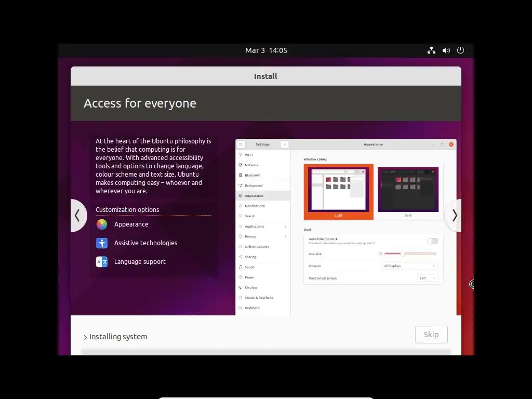Go to the previous slide arrow
The height and width of the screenshot is (399, 532).
pyautogui.click(x=78, y=216)
